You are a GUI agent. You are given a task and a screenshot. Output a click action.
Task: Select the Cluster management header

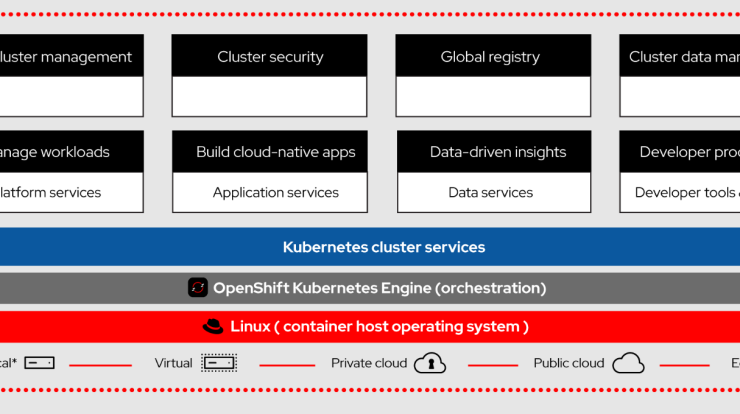tap(72, 55)
